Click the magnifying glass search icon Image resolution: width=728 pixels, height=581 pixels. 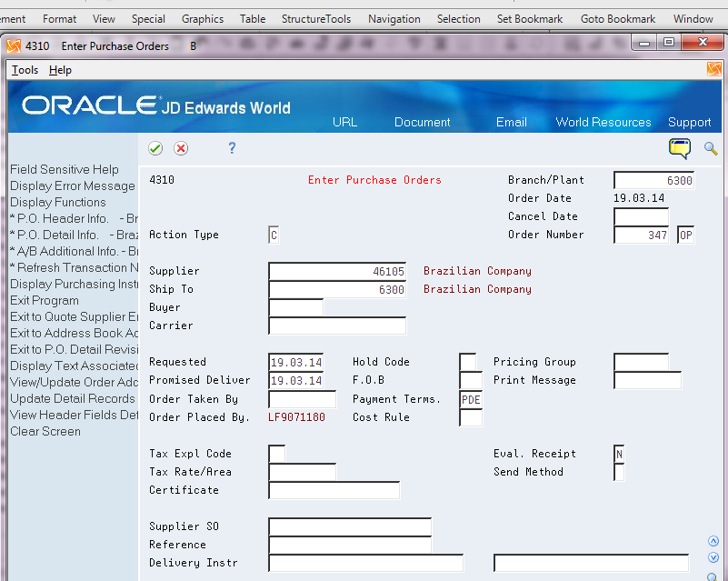[711, 148]
